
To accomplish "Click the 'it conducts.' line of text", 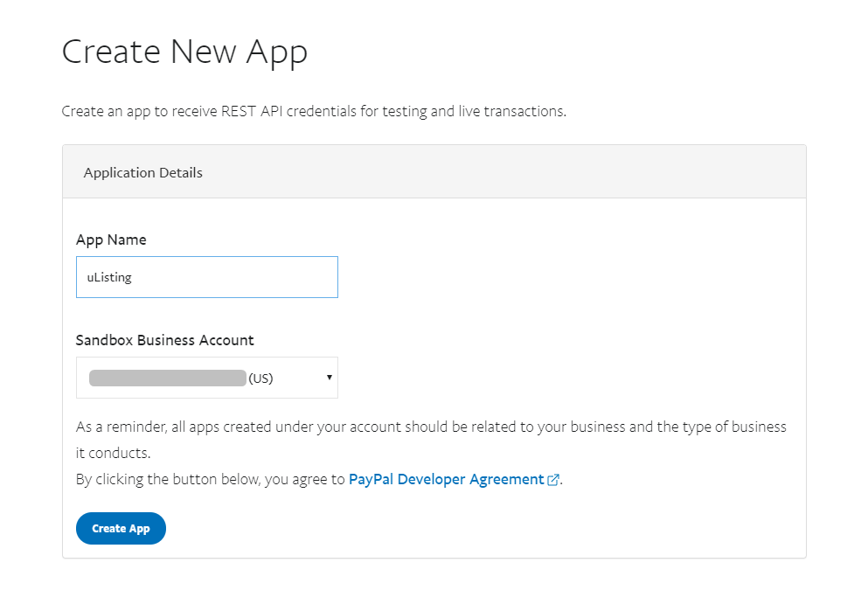I will [113, 454].
